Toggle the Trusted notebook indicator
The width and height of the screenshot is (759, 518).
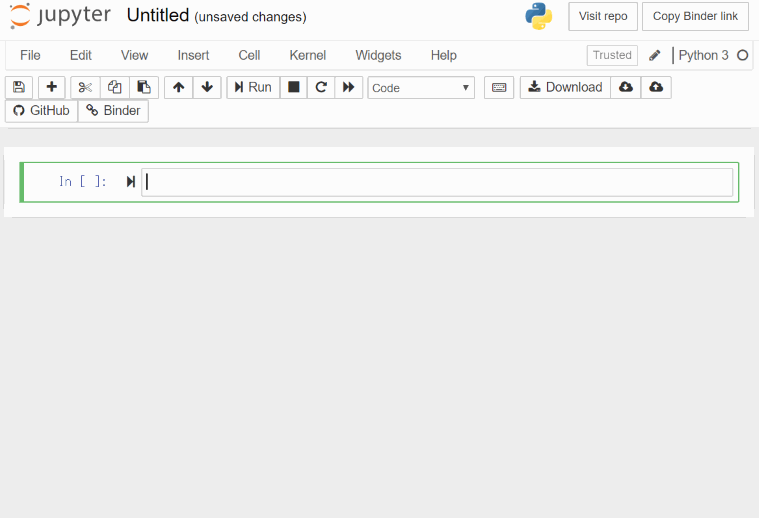(x=612, y=55)
